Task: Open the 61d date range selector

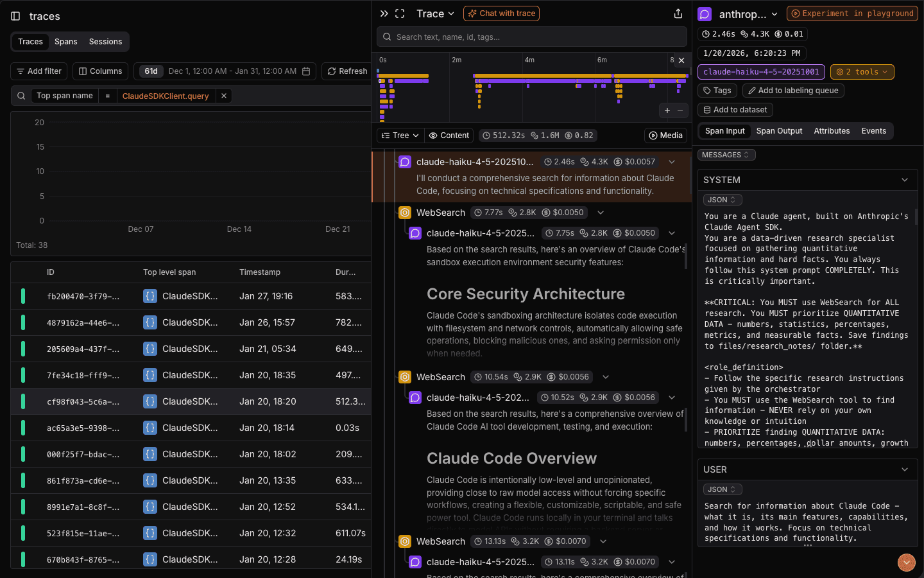Action: pos(225,71)
